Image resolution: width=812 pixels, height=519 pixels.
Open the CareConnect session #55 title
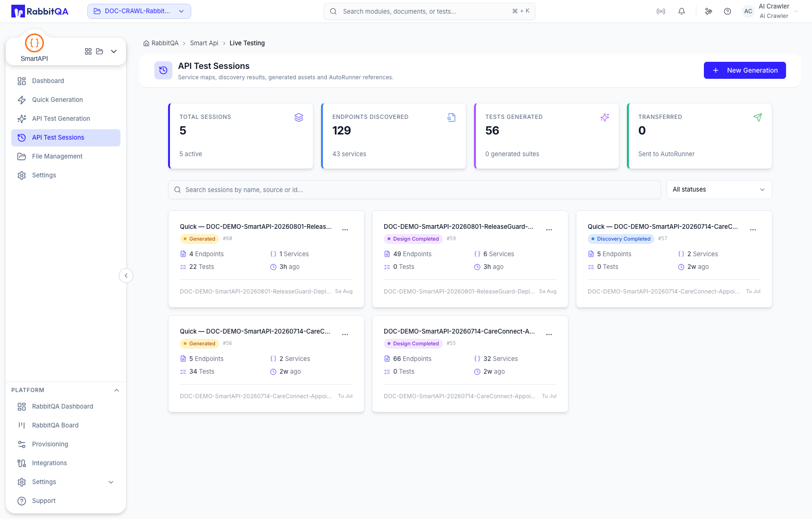click(459, 332)
